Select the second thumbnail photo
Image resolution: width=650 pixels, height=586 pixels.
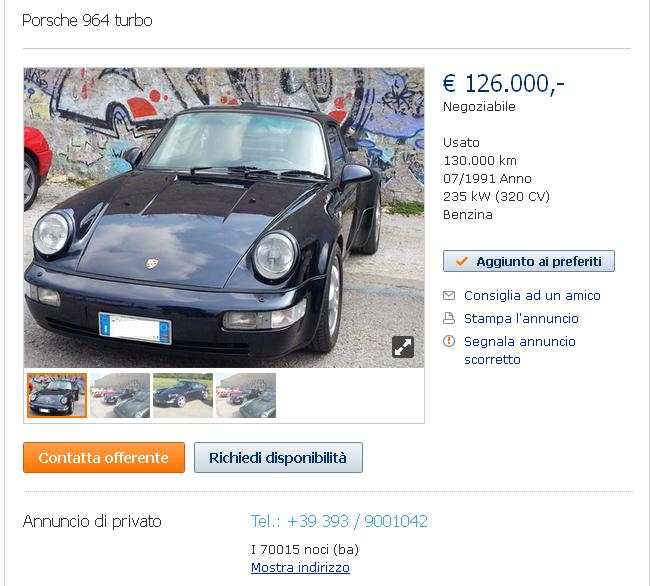point(120,395)
